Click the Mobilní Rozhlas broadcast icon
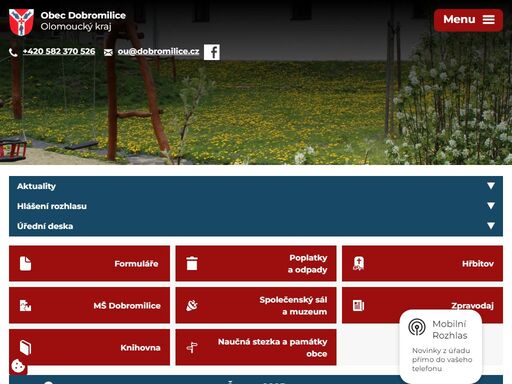512x384 pixels. (417, 327)
